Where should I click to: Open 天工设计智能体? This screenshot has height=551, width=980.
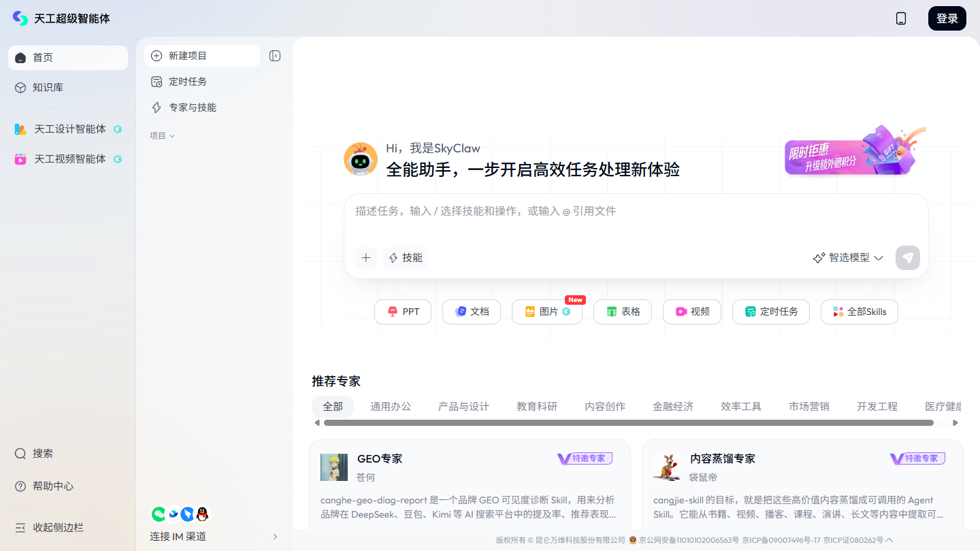(68, 129)
